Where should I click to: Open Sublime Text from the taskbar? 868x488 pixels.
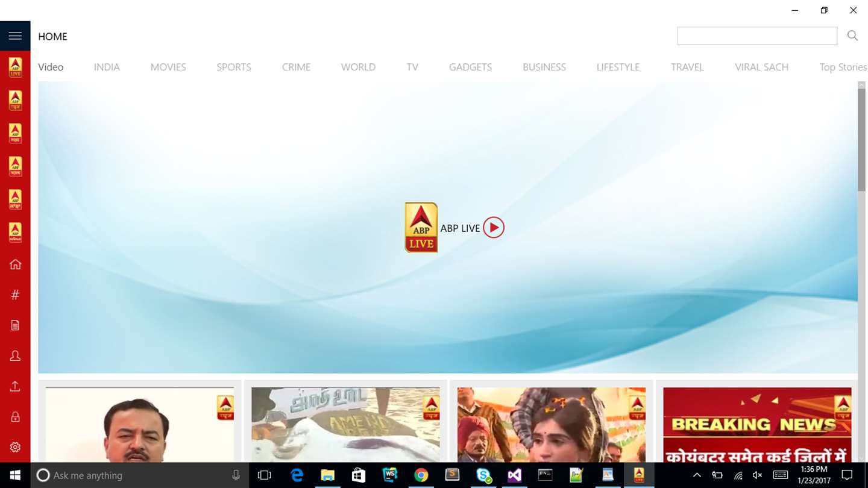(x=452, y=475)
